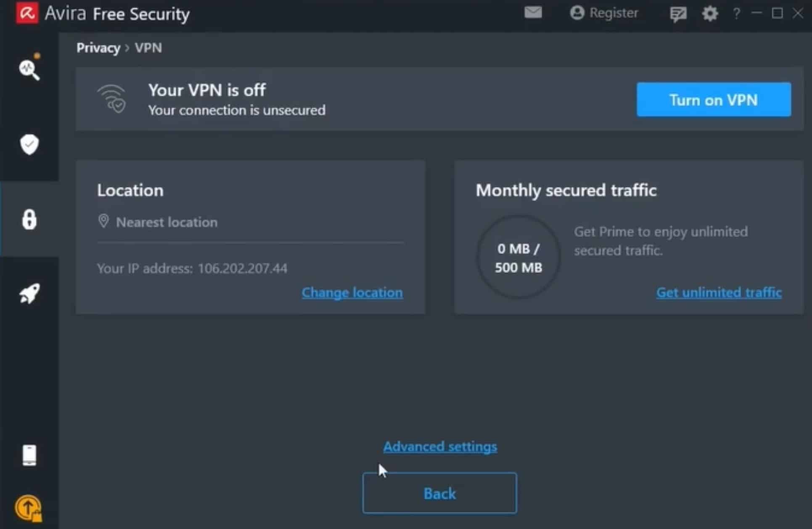Viewport: 812px width, 529px height.
Task: Turn on the VPN
Action: click(x=713, y=100)
